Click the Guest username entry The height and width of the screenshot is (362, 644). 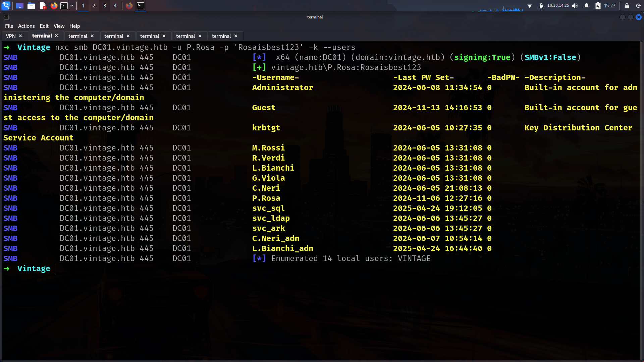click(264, 108)
